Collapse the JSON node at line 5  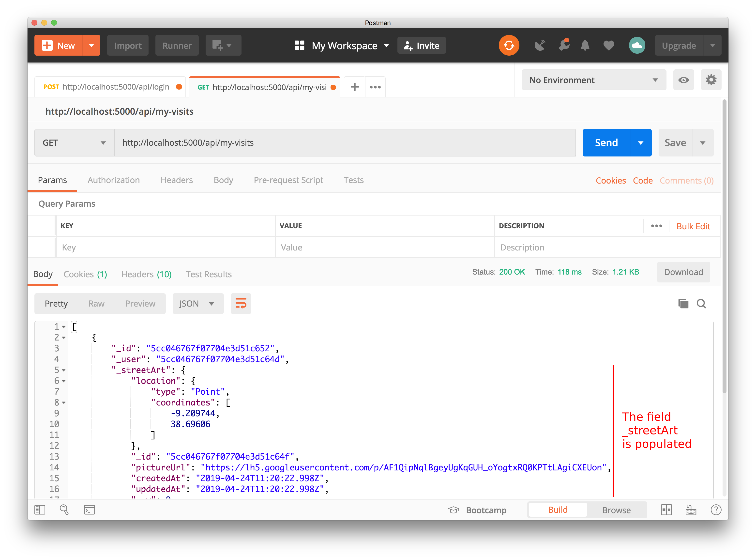pyautogui.click(x=63, y=370)
